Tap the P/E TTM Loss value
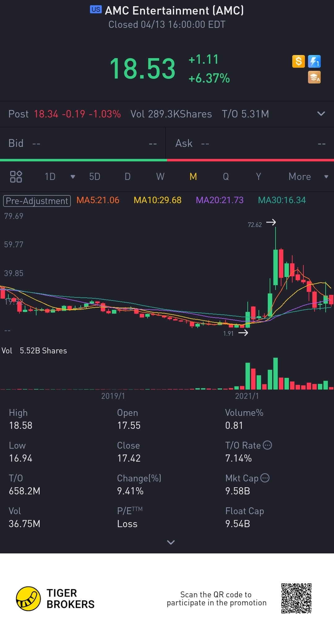 127,524
